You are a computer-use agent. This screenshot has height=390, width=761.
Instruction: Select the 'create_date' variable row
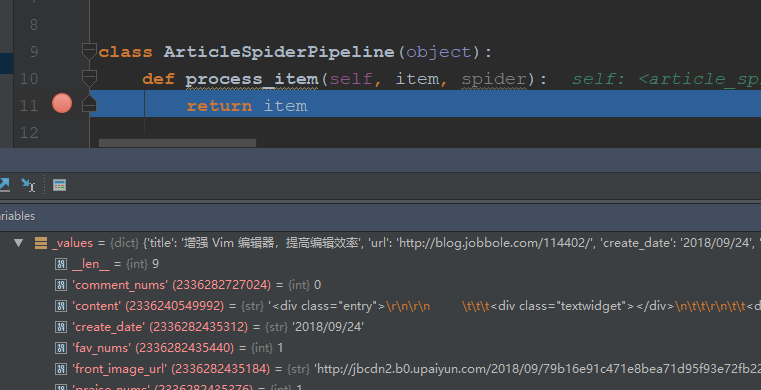pyautogui.click(x=380, y=327)
